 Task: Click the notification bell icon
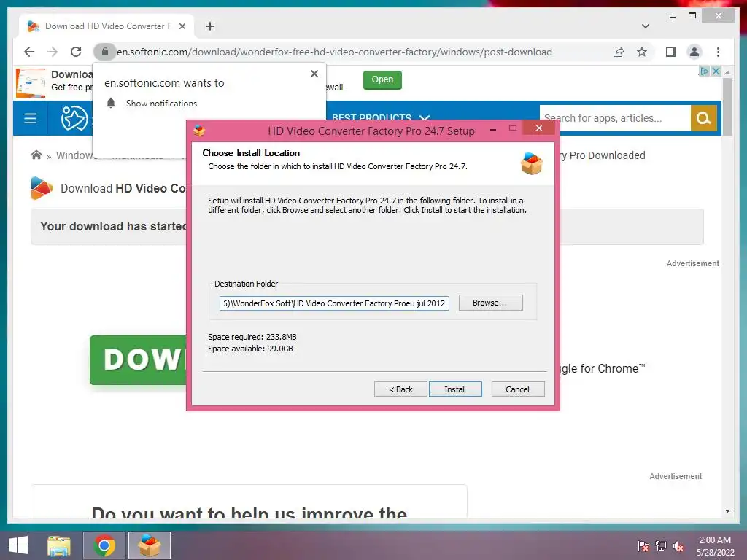(111, 104)
